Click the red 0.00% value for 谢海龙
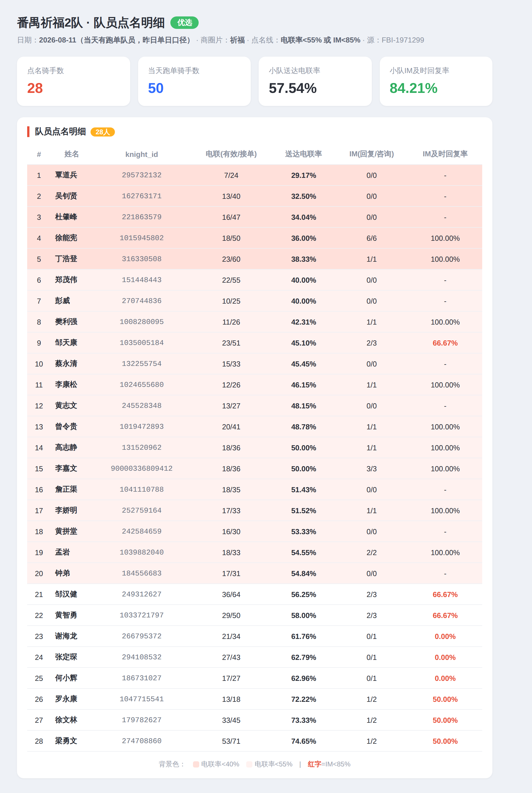The height and width of the screenshot is (793, 532). pos(445,636)
